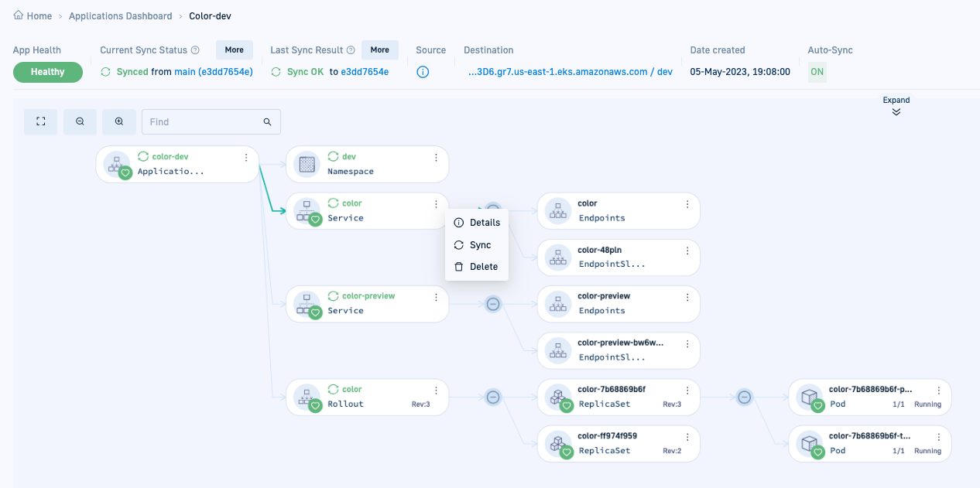Collapse children of color Rollout
This screenshot has height=488, width=980.
pos(493,398)
